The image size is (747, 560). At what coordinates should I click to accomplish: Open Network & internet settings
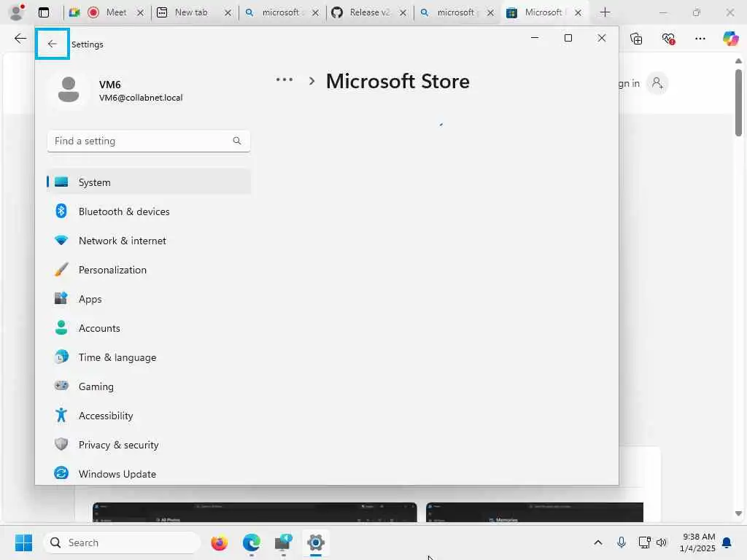click(x=149, y=241)
